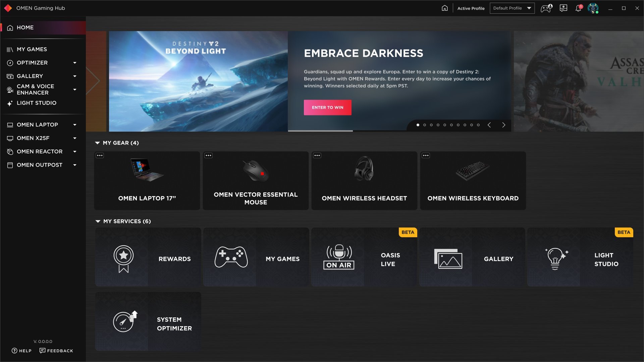644x362 pixels.
Task: Open the game controller icon in header
Action: [x=546, y=8]
